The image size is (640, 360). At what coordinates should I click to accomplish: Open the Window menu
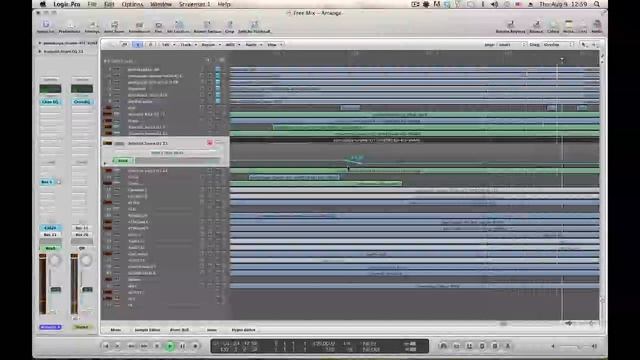click(161, 4)
